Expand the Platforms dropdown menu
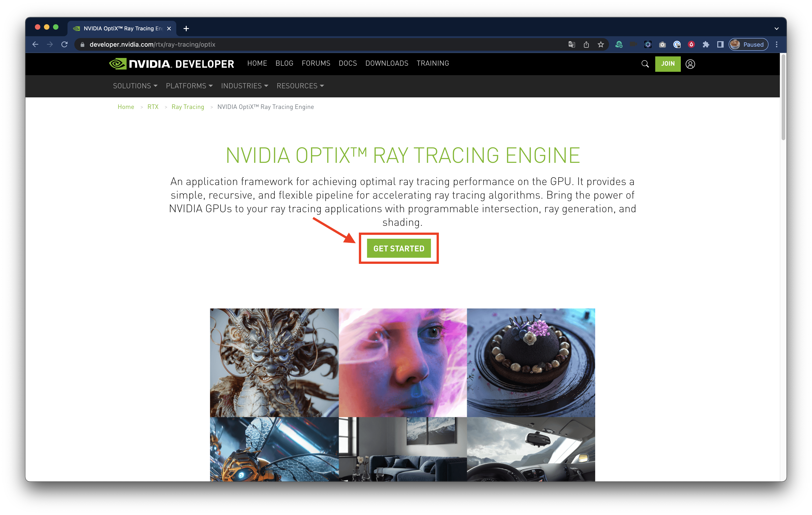The width and height of the screenshot is (812, 515). 189,86
